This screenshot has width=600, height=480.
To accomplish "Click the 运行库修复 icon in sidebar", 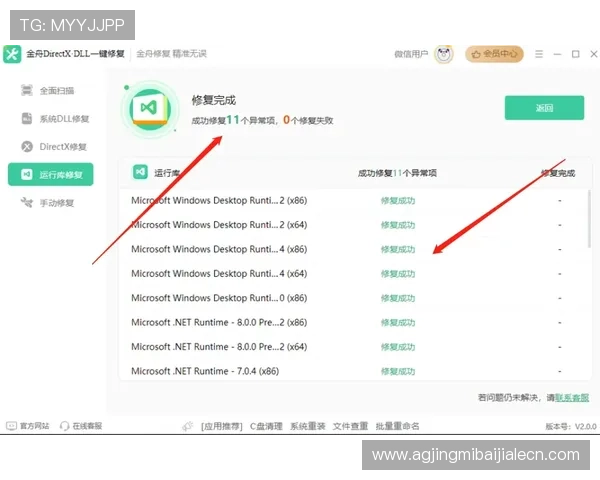I will (x=26, y=175).
